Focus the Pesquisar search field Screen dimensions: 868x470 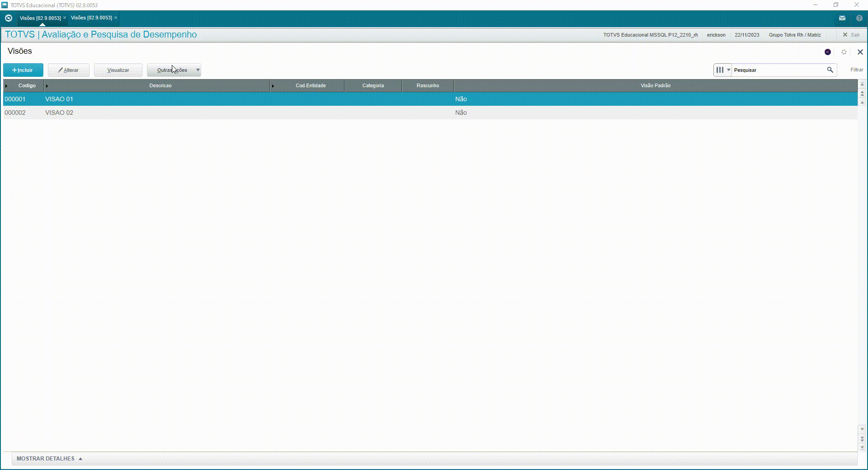point(778,70)
